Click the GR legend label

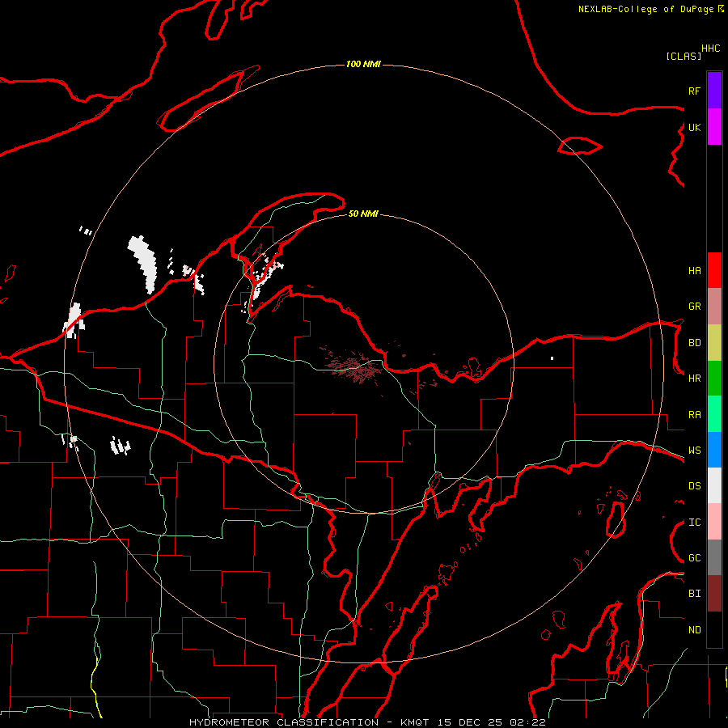695,307
